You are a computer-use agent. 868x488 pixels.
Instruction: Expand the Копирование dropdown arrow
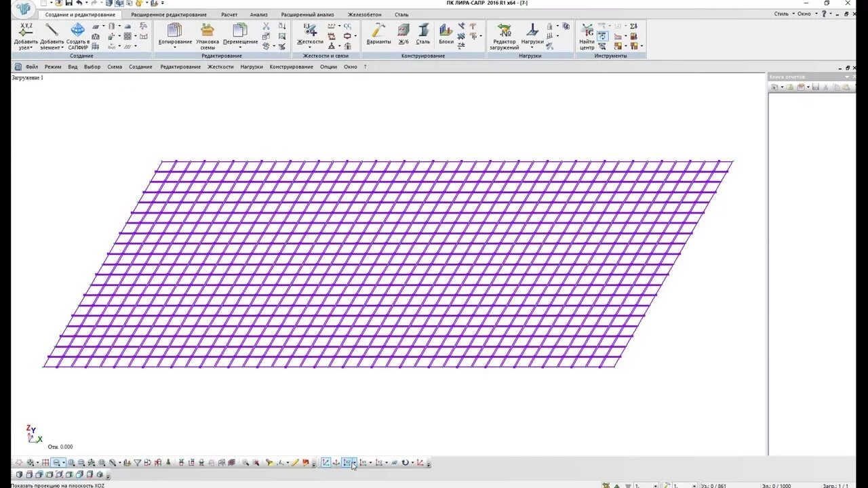point(175,48)
